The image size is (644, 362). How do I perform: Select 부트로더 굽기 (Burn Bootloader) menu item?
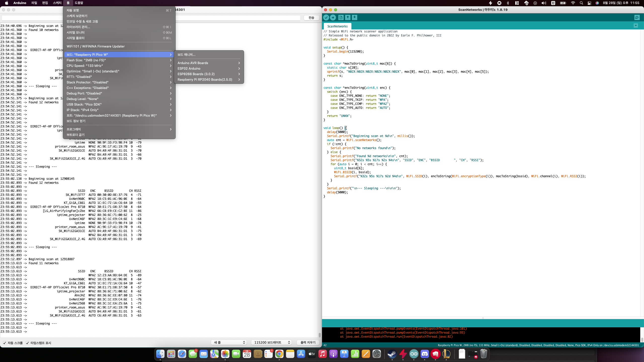coord(119,135)
